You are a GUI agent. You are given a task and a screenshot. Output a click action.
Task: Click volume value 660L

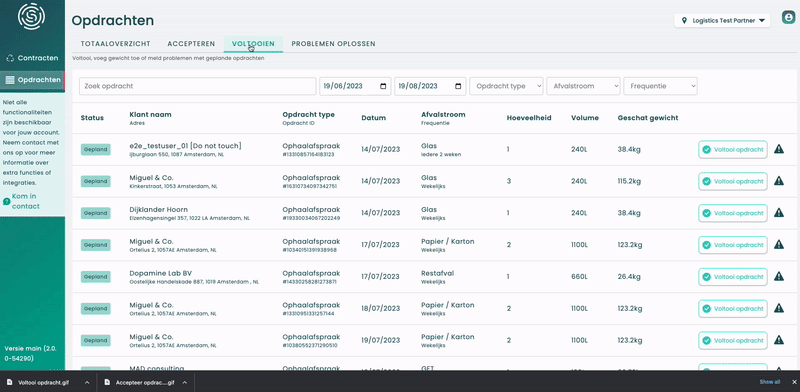[x=579, y=277]
